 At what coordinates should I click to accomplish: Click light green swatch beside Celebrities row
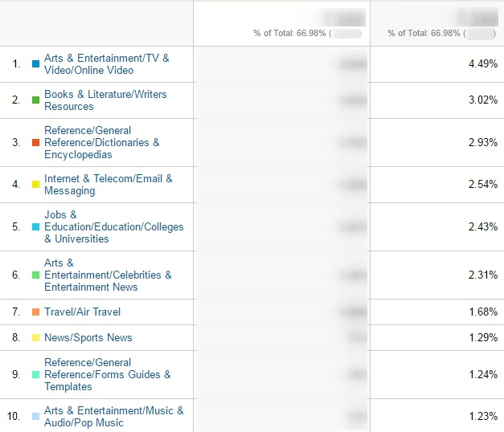click(x=35, y=275)
